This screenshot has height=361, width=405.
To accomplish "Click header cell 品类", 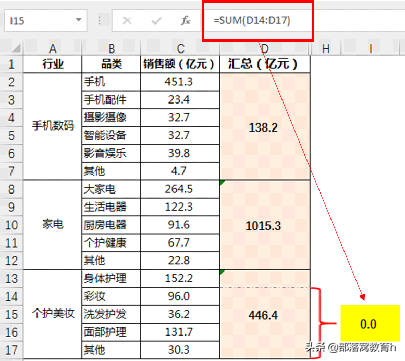I will pos(111,64).
